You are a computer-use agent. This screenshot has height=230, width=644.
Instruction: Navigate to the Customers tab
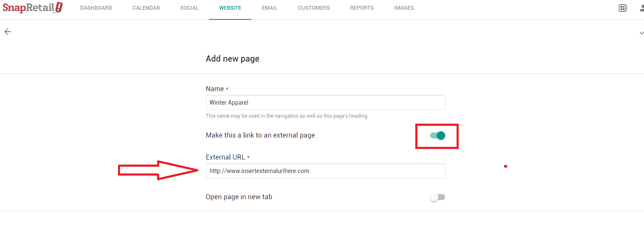click(313, 8)
